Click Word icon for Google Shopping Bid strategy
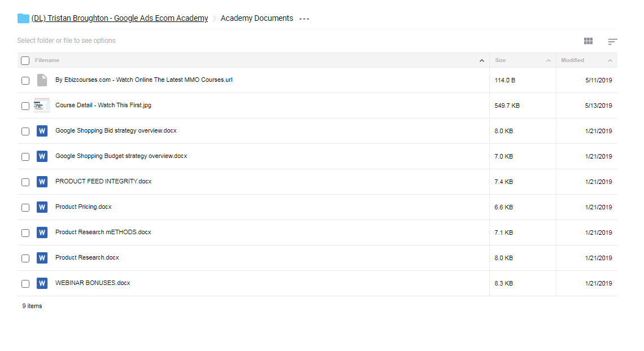Screen dimensions: 644x351 (42, 131)
